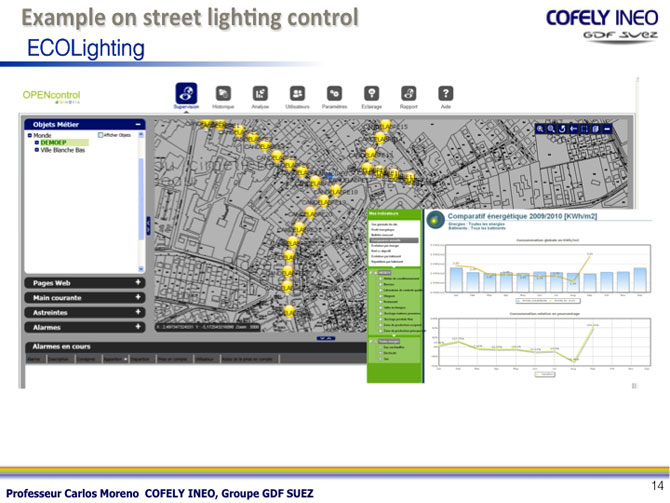Click the Disparition column header
Image resolution: width=670 pixels, height=503 pixels.
[142, 359]
